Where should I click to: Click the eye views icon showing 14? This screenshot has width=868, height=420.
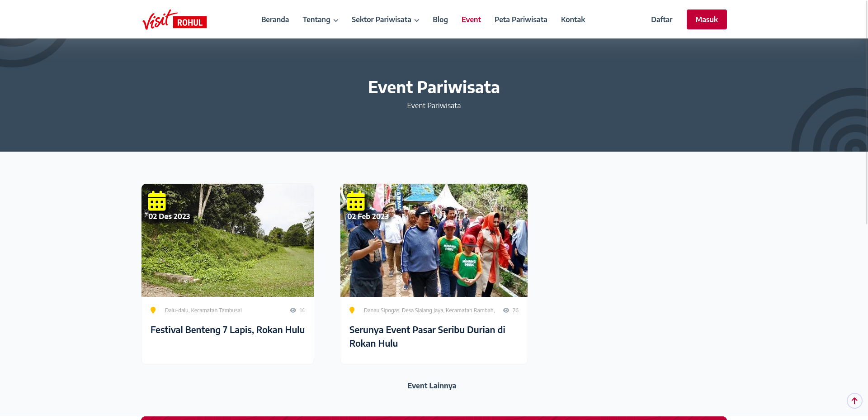(293, 310)
